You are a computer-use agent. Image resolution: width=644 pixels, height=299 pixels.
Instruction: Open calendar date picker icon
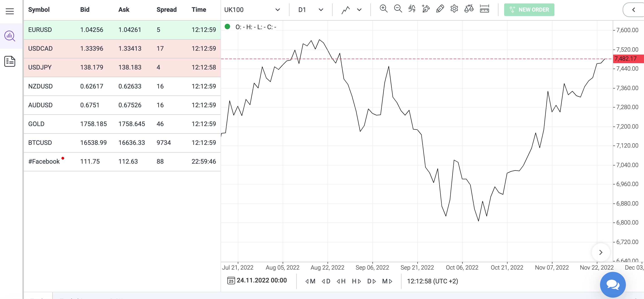tap(231, 281)
